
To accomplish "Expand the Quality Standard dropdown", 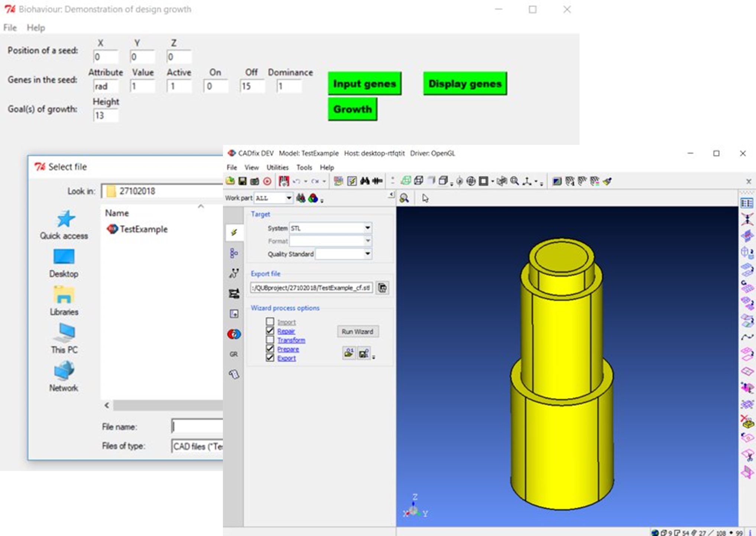I will pyautogui.click(x=367, y=254).
